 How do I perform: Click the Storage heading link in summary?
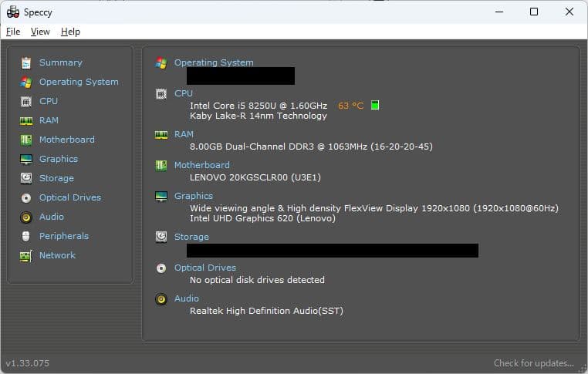pos(191,237)
